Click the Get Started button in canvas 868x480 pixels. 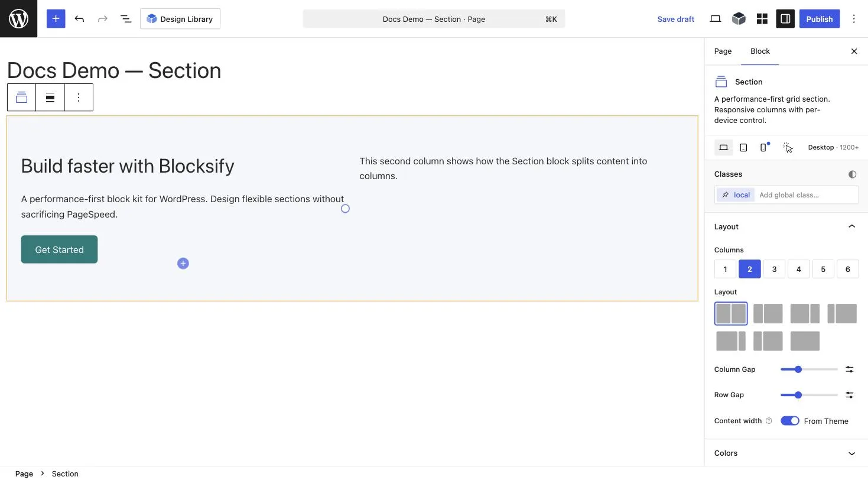(59, 249)
